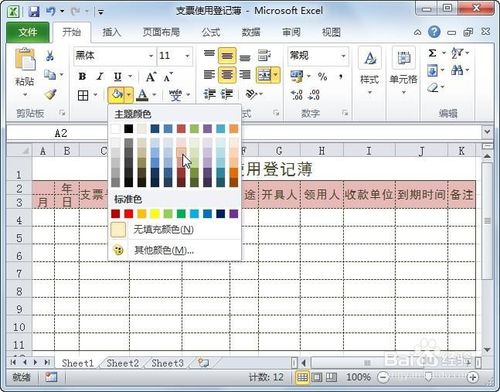Image resolution: width=500 pixels, height=392 pixels.
Task: Select the Format Painter brush
Action: pyautogui.click(x=50, y=94)
